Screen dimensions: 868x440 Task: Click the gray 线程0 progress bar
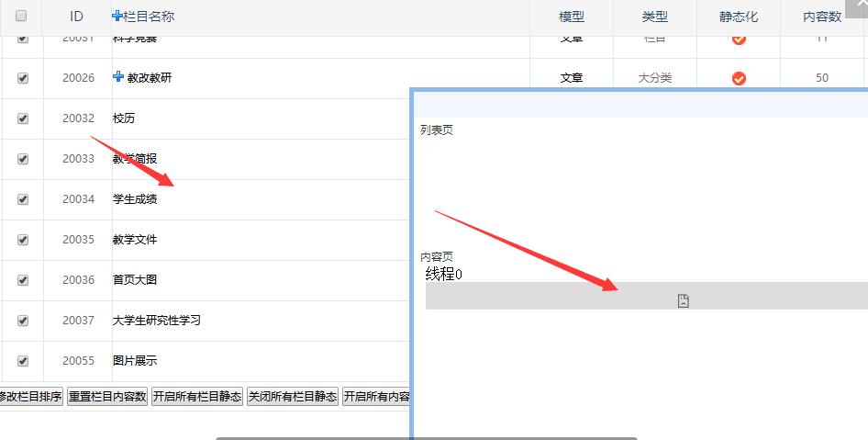tap(551, 296)
